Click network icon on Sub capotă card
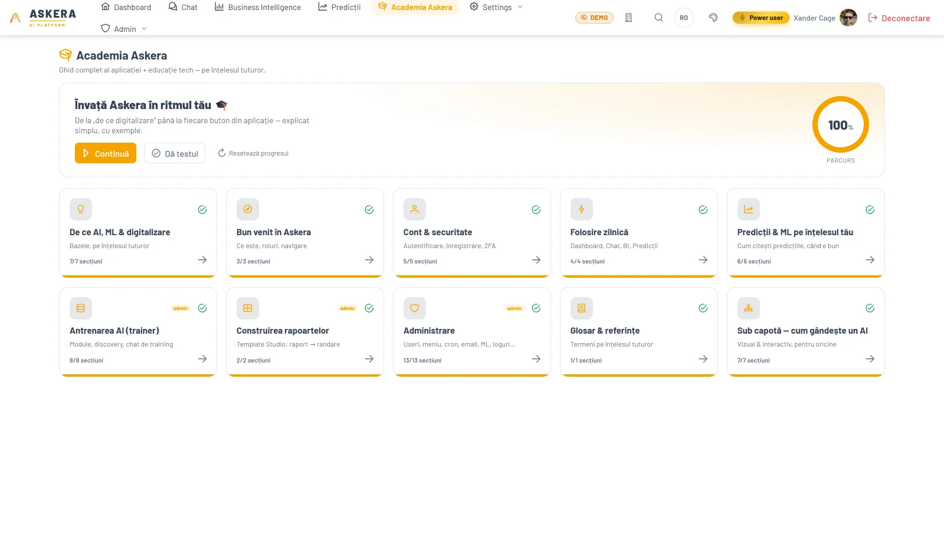 [749, 308]
